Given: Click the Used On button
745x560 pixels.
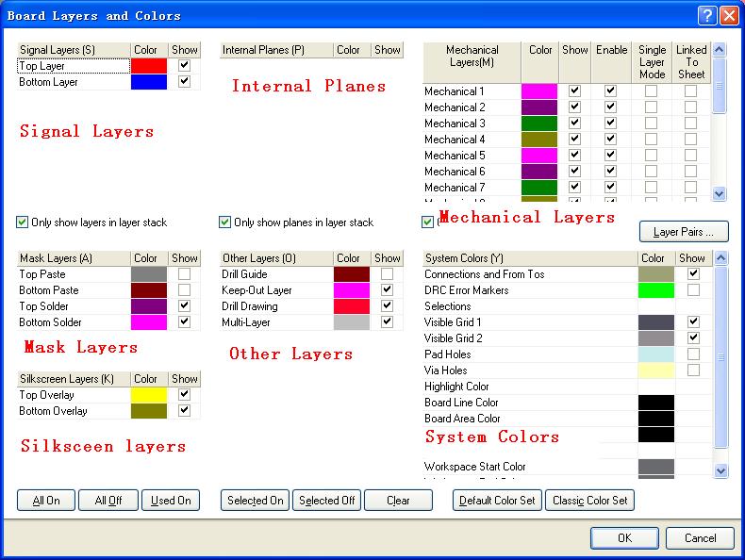Looking at the screenshot, I should pyautogui.click(x=171, y=501).
